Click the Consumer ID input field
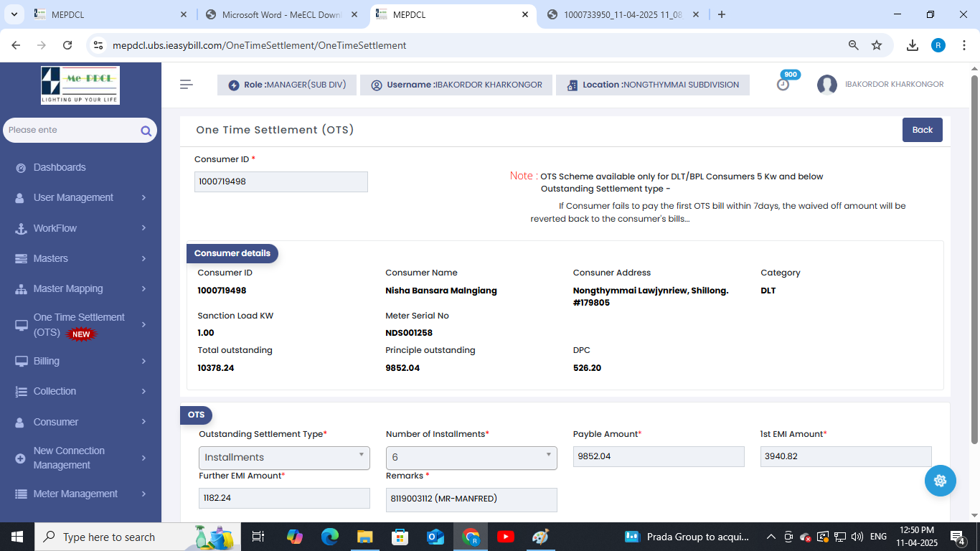The image size is (980, 551). point(281,182)
